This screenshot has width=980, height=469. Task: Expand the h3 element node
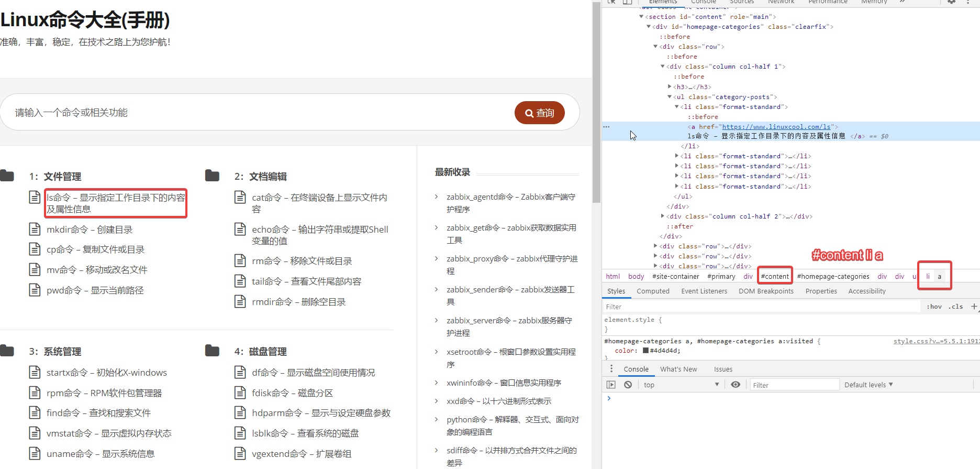click(670, 86)
